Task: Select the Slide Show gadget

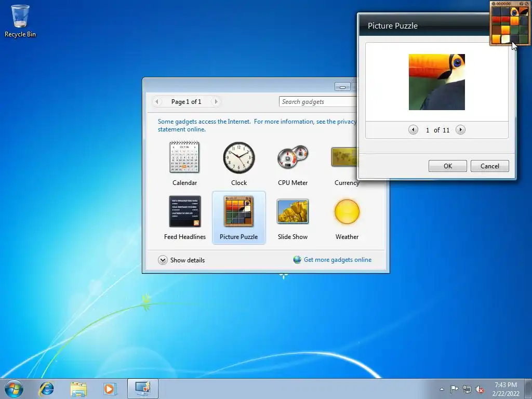Action: [x=292, y=218]
